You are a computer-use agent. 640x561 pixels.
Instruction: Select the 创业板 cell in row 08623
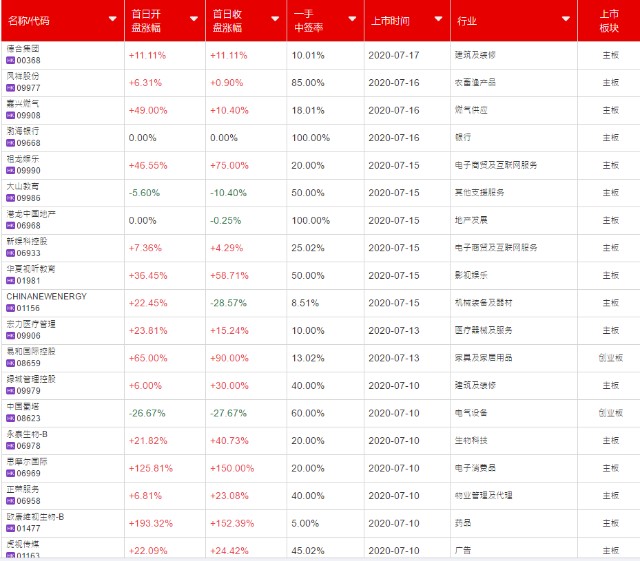[609, 412]
